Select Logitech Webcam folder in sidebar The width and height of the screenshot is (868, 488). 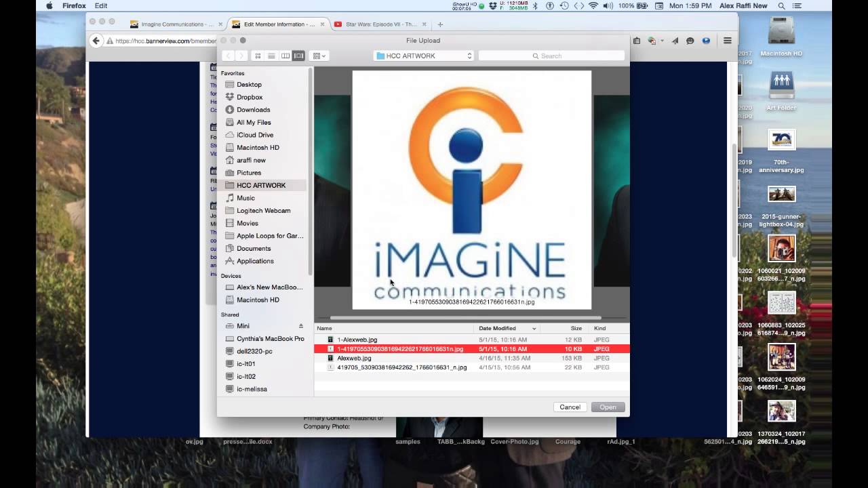pyautogui.click(x=263, y=211)
